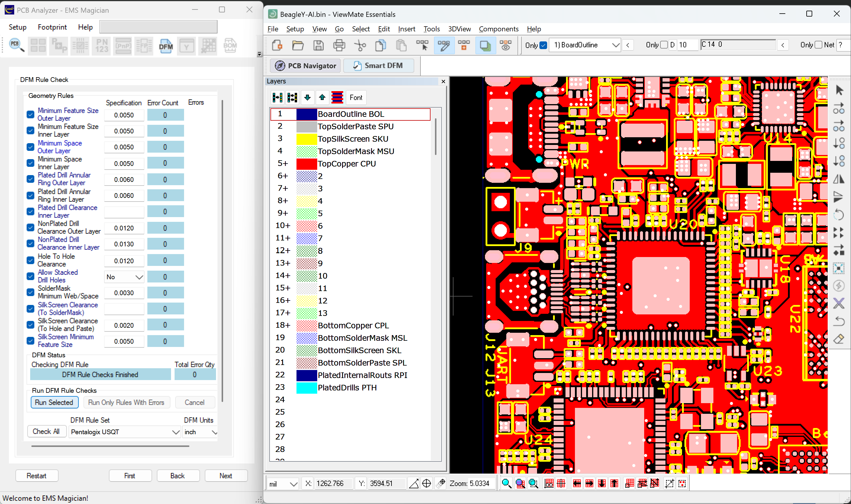
Task: Click the Run Selected button
Action: tap(54, 403)
